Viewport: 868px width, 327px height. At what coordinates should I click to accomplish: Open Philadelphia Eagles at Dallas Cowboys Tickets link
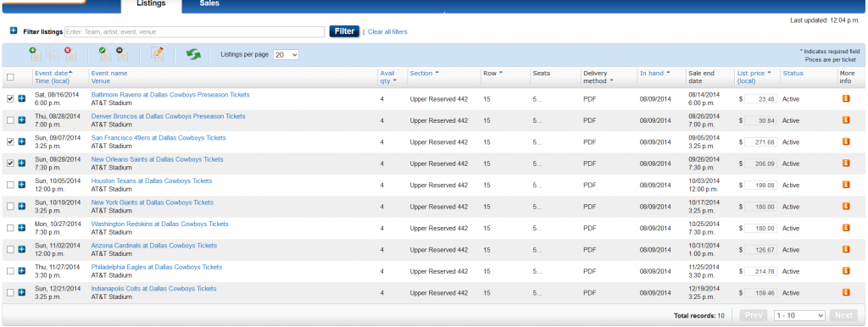click(157, 267)
